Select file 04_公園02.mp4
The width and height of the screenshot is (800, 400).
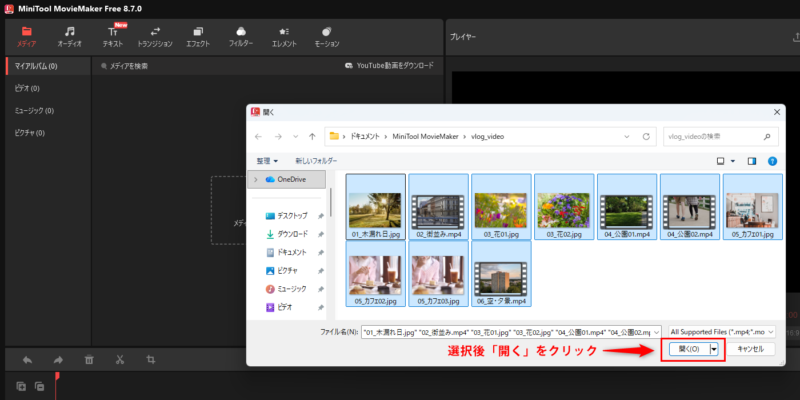pos(690,207)
